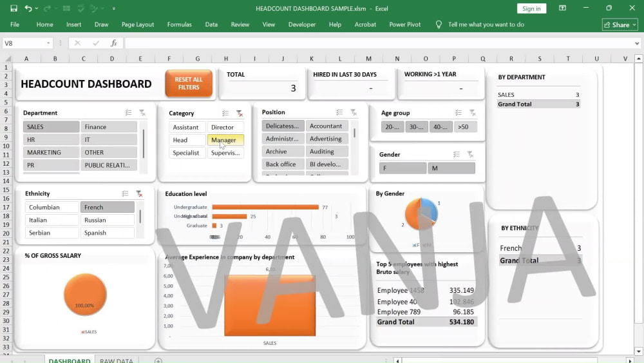
Task: Open Ribbon Display Options icon
Action: [x=562, y=8]
